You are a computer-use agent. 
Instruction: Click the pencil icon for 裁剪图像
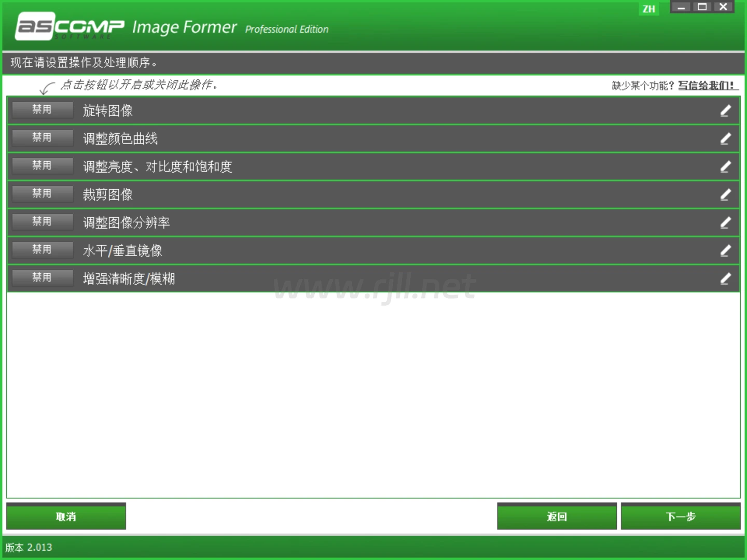pyautogui.click(x=725, y=194)
